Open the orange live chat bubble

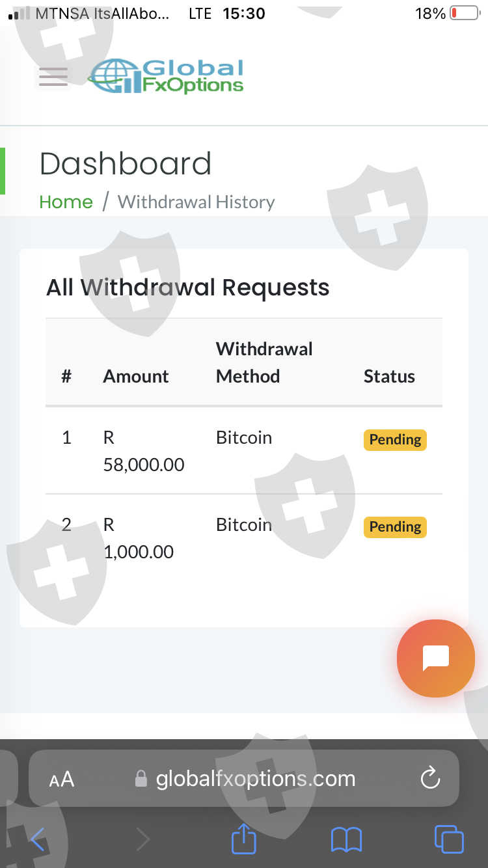pos(435,658)
